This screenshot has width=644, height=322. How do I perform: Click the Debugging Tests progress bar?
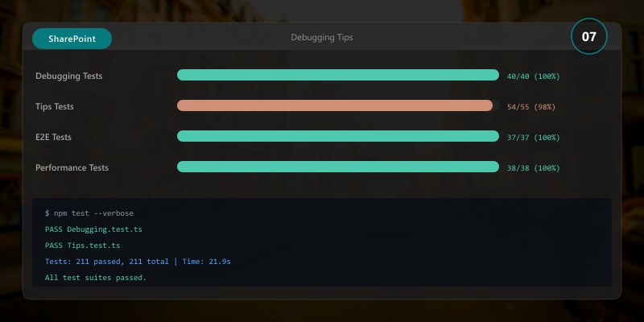pyautogui.click(x=338, y=75)
